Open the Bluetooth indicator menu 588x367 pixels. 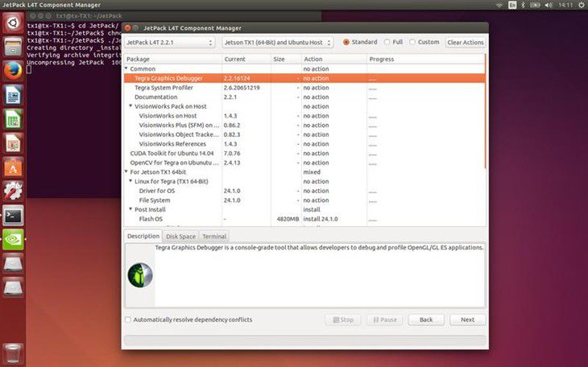coord(523,5)
